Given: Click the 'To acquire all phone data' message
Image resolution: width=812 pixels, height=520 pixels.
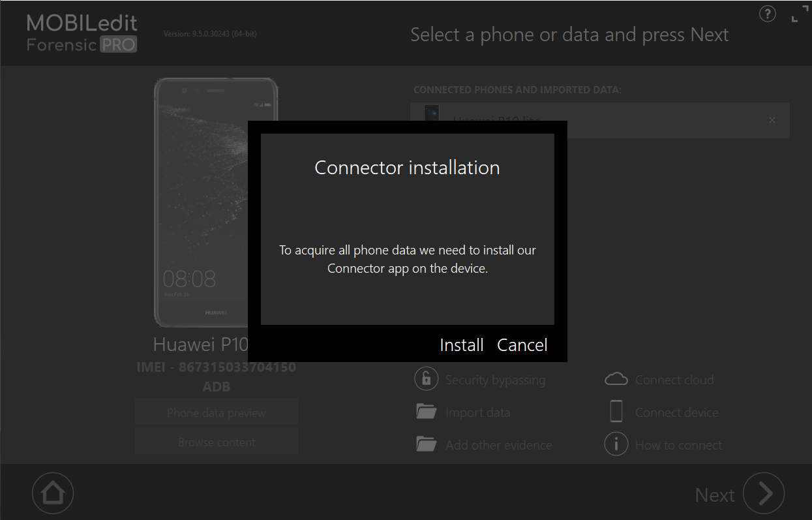Looking at the screenshot, I should tap(408, 259).
